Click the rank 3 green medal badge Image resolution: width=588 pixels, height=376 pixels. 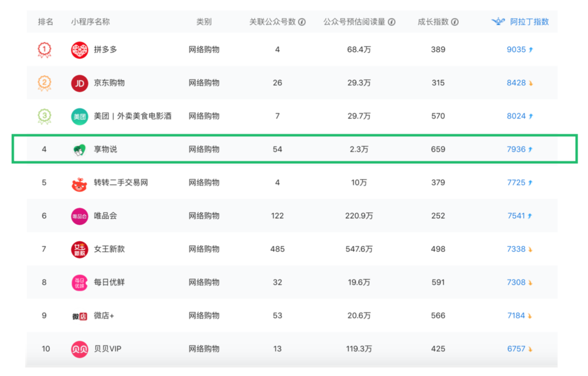point(44,116)
